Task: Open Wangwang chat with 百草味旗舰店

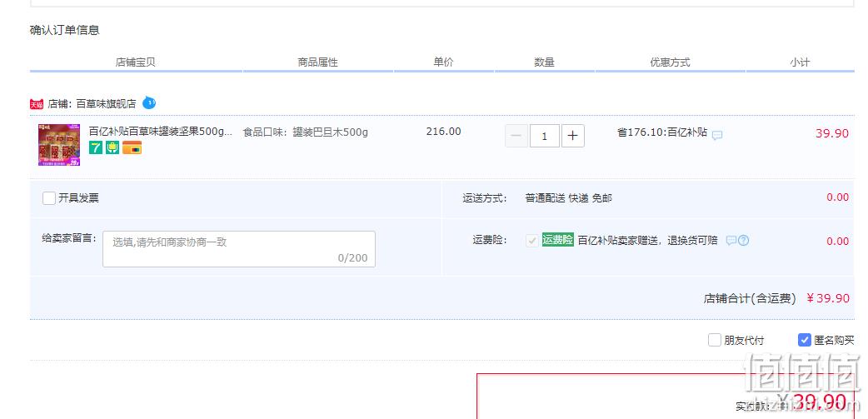Action: [149, 103]
